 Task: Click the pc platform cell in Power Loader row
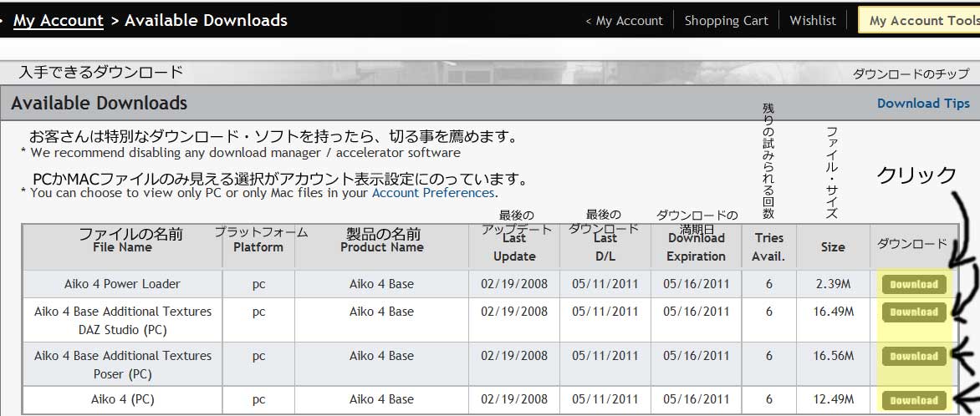coord(258,284)
